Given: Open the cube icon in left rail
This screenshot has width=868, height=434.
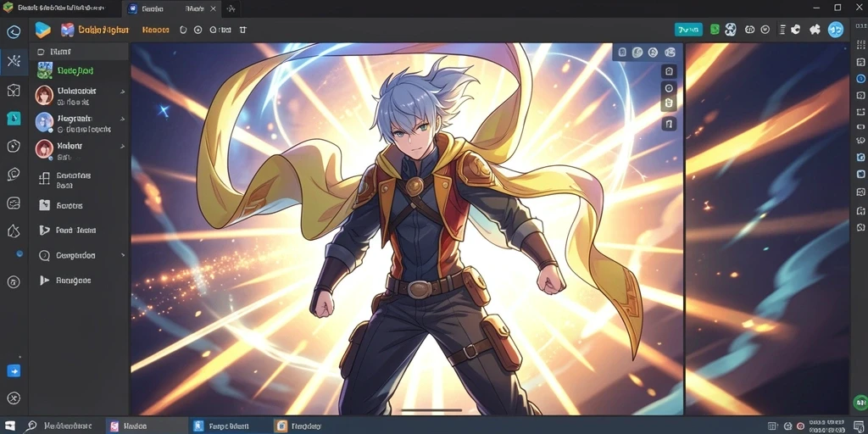Looking at the screenshot, I should tap(14, 90).
